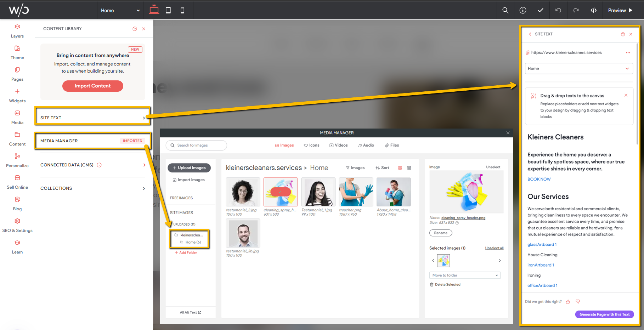Open the Theme panel

pyautogui.click(x=17, y=53)
